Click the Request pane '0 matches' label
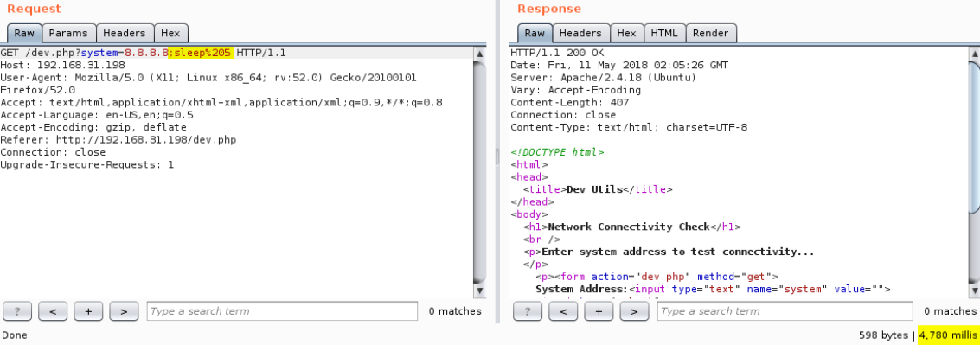 pos(455,311)
